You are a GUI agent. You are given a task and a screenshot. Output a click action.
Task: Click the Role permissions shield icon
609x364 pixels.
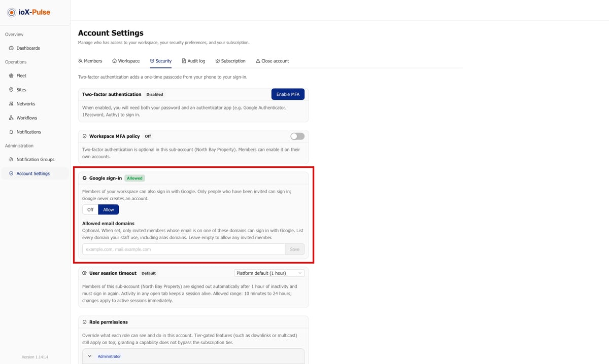84,322
